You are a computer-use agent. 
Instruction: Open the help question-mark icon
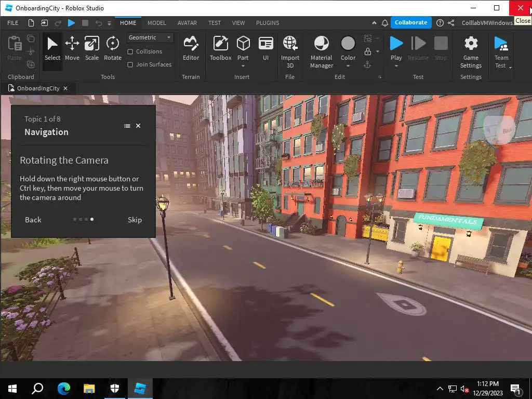coord(440,23)
